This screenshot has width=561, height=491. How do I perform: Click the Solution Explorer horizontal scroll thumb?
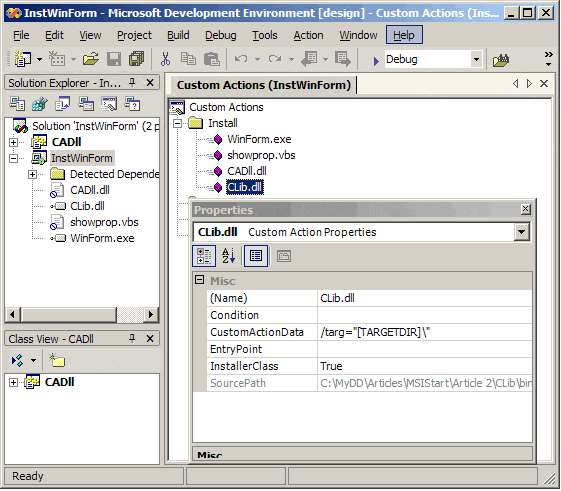tap(69, 315)
